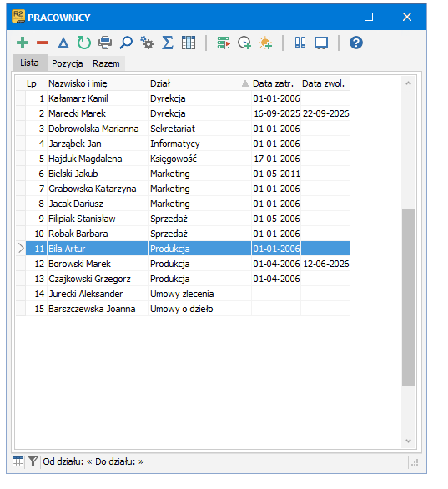Click the vertical scrollbar thumb
The height and width of the screenshot is (489, 448).
(409, 297)
